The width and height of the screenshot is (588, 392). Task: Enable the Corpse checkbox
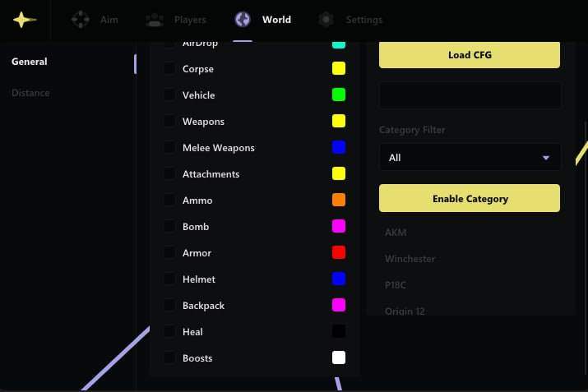(169, 68)
